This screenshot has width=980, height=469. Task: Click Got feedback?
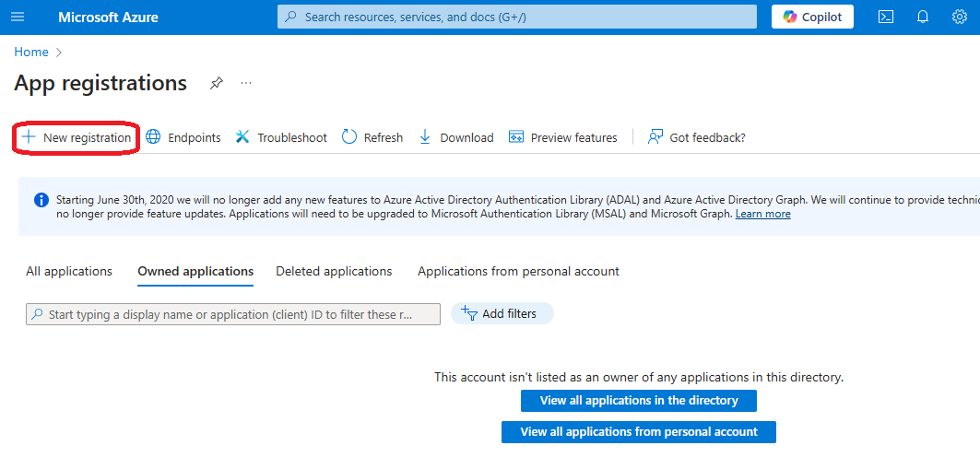coord(697,137)
